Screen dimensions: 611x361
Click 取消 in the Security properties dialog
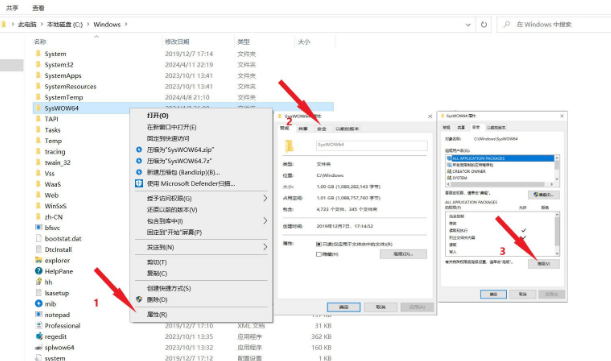coord(523,294)
